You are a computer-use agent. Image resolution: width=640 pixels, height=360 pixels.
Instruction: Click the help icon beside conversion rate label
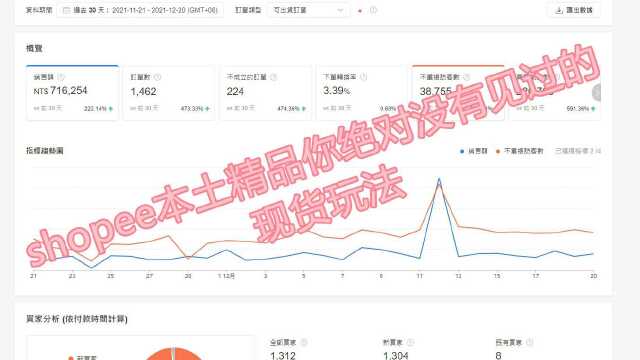coord(363,77)
